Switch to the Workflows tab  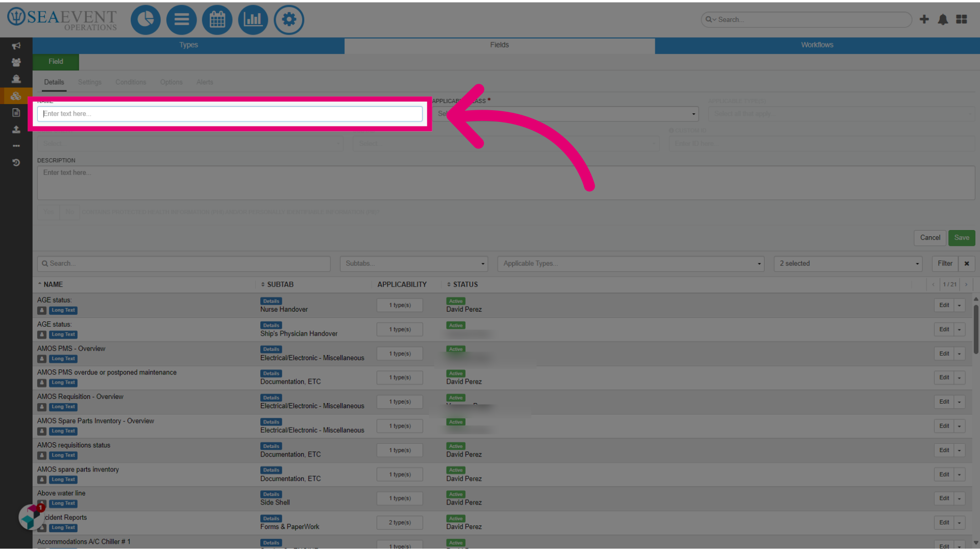(x=817, y=45)
